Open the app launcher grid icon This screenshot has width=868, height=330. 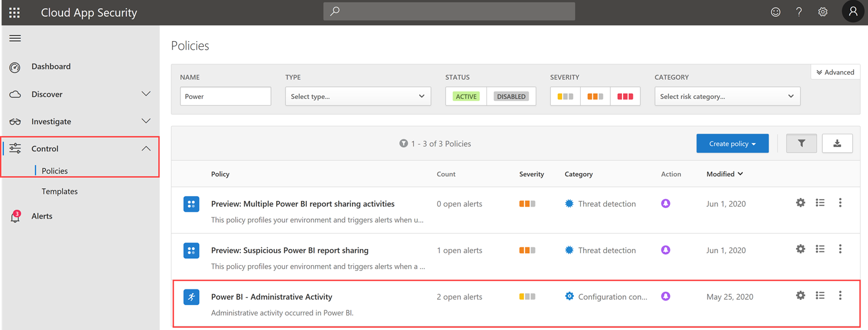(x=14, y=12)
